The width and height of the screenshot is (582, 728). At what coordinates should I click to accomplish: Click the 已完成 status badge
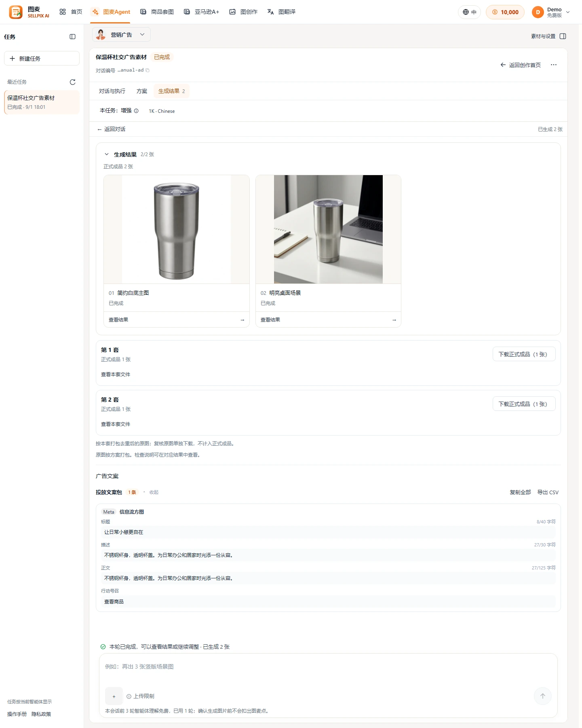(162, 57)
